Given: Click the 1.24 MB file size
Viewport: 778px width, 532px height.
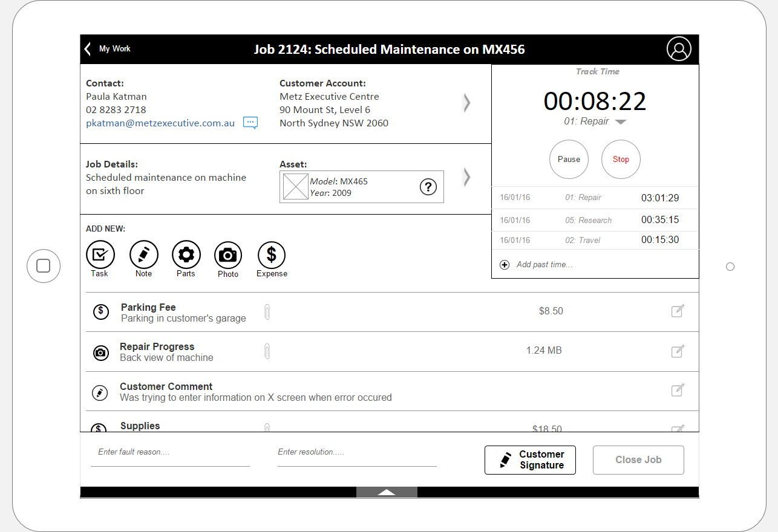Looking at the screenshot, I should pos(544,350).
